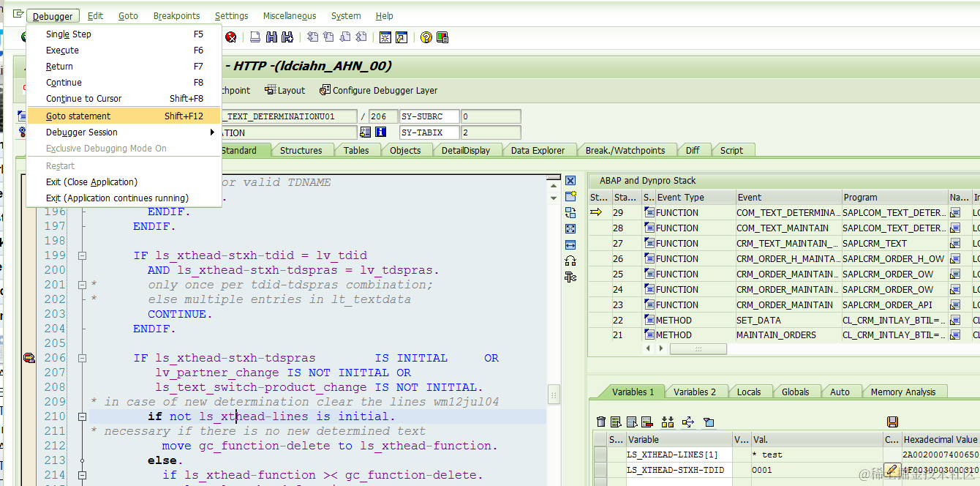Click the save variables floppy icon
980x486 pixels.
tap(892, 422)
